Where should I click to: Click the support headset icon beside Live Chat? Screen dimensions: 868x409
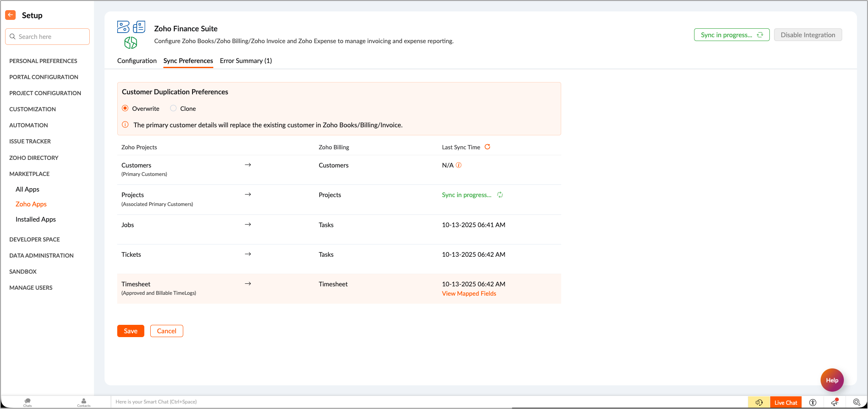(759, 403)
